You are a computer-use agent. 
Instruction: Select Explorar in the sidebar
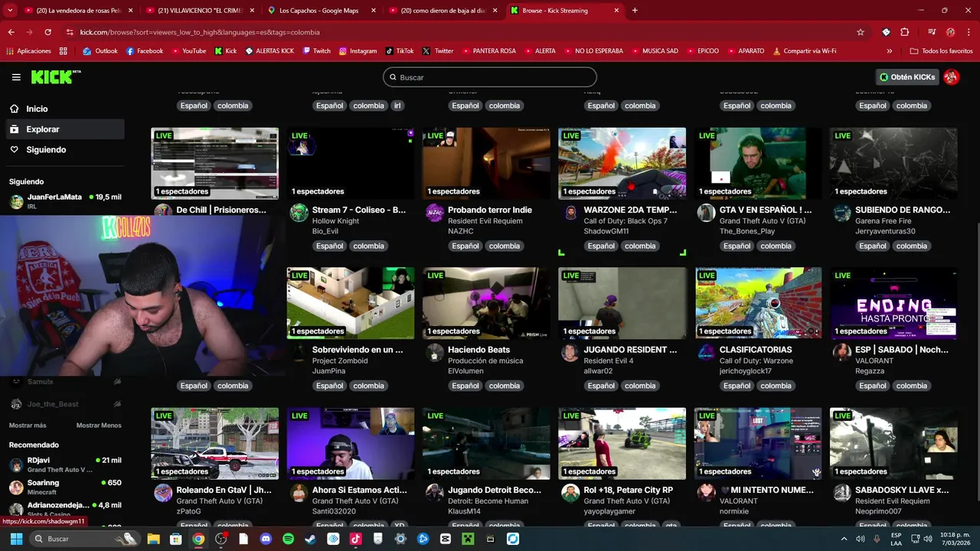64,129
